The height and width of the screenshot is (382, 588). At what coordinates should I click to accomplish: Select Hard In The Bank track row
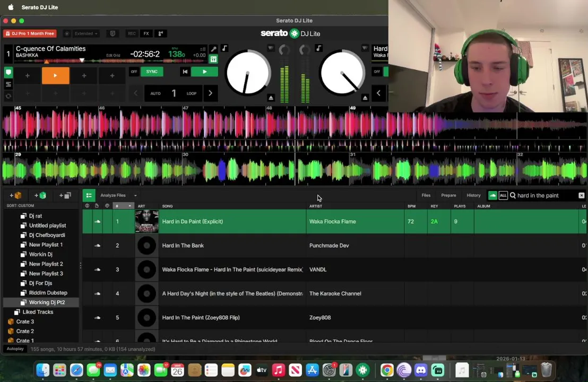(x=334, y=246)
